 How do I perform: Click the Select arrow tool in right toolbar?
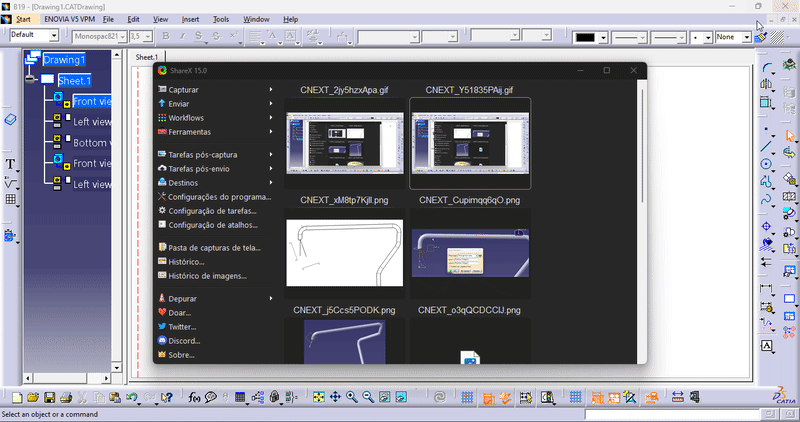tap(790, 136)
